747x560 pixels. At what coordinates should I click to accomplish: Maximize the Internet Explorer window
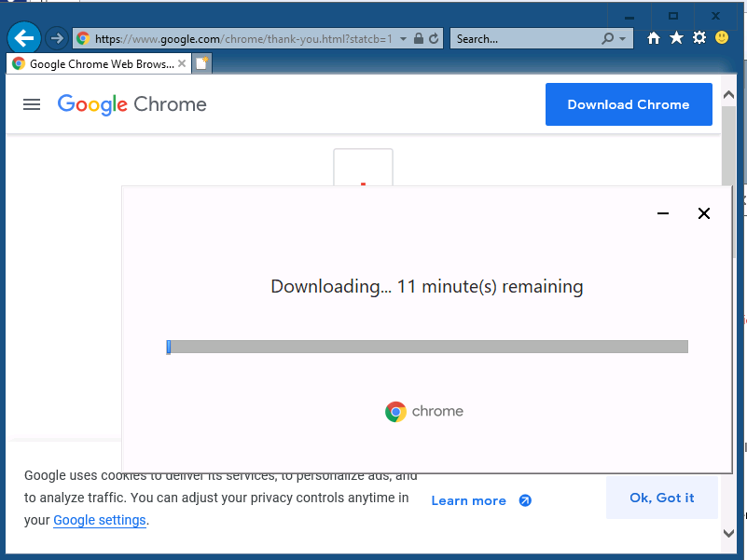coord(672,17)
